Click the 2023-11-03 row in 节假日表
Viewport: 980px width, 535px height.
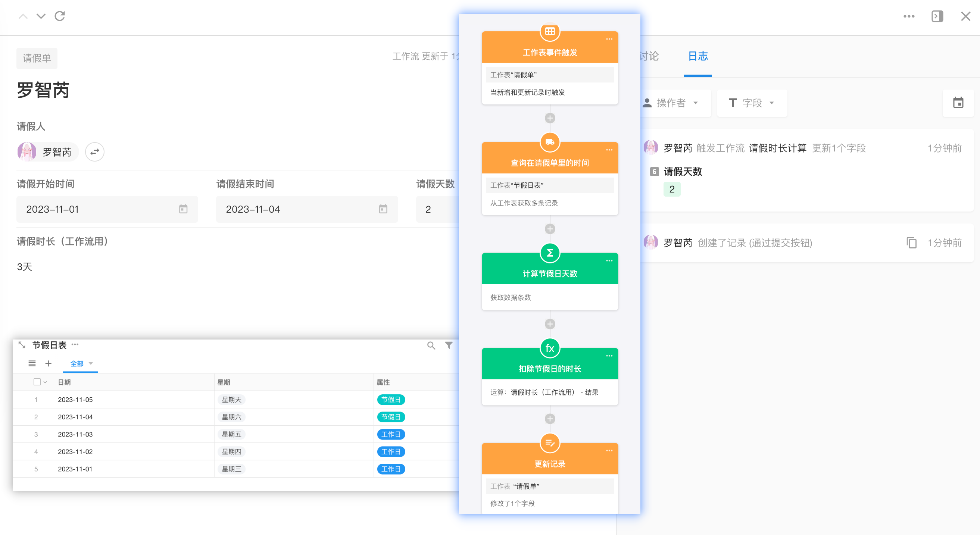(75, 434)
